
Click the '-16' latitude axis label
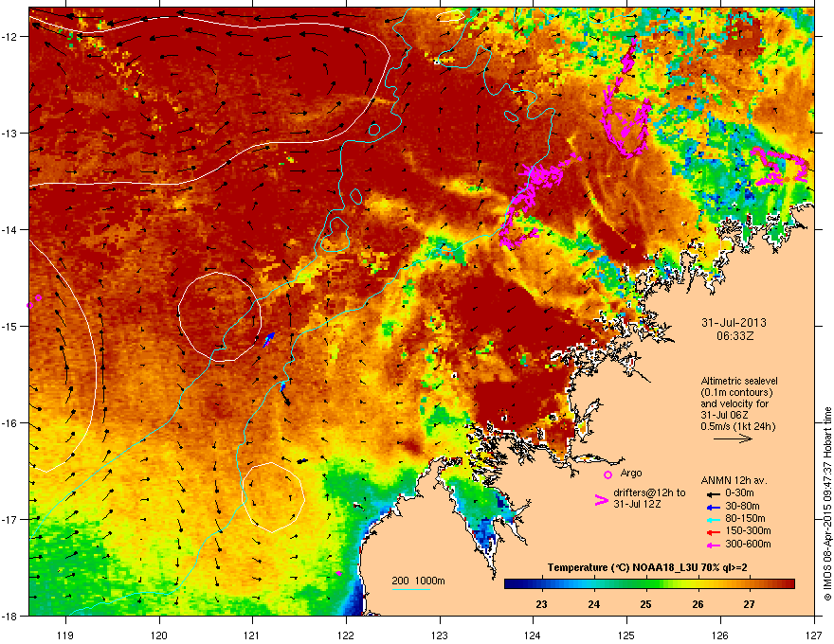click(x=9, y=423)
